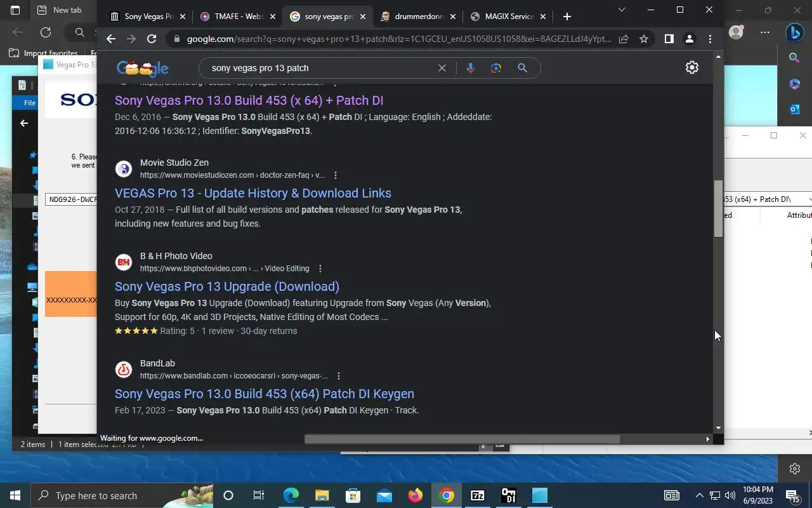Viewport: 812px width, 508px height.
Task: Open File menu in File Explorer
Action: (29, 103)
